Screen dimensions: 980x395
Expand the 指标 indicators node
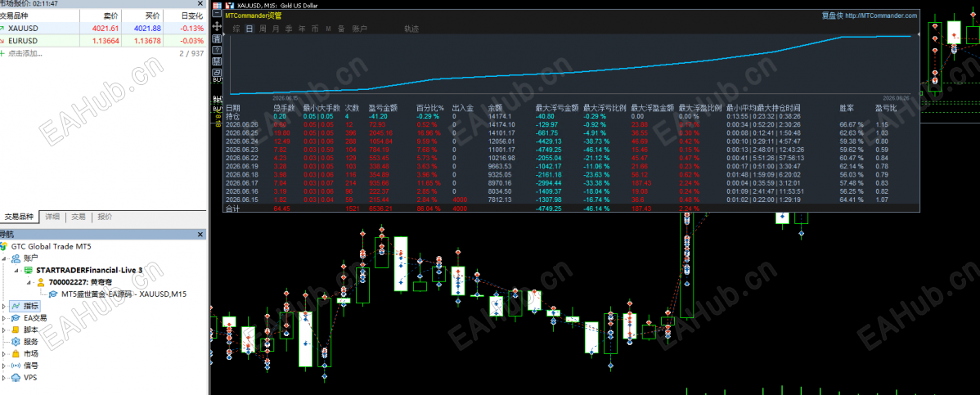point(4,306)
